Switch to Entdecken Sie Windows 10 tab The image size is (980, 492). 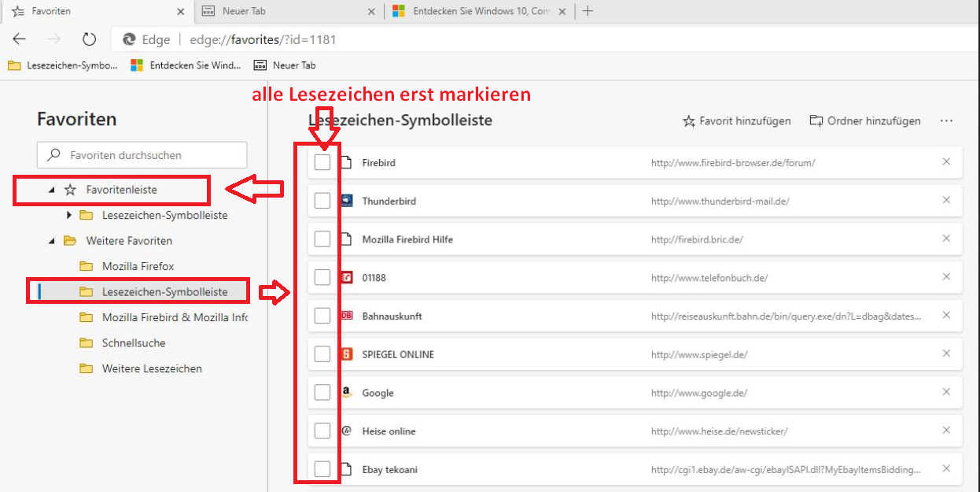tap(480, 11)
